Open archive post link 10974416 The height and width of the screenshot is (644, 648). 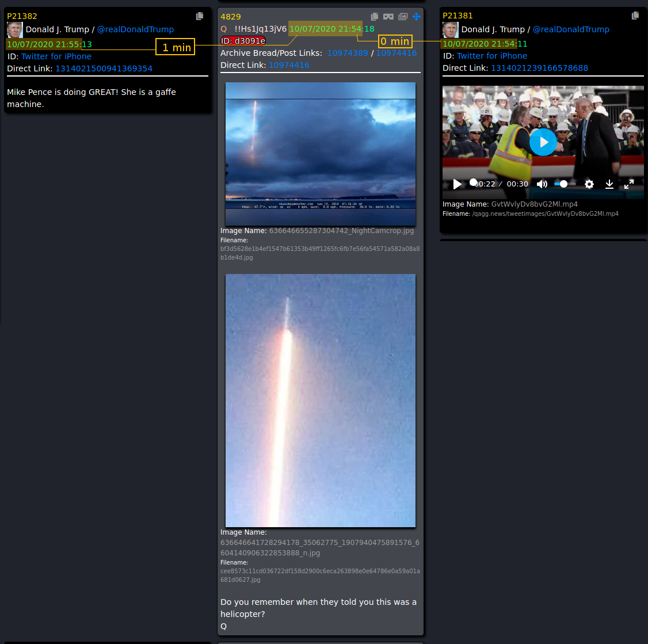[x=397, y=53]
